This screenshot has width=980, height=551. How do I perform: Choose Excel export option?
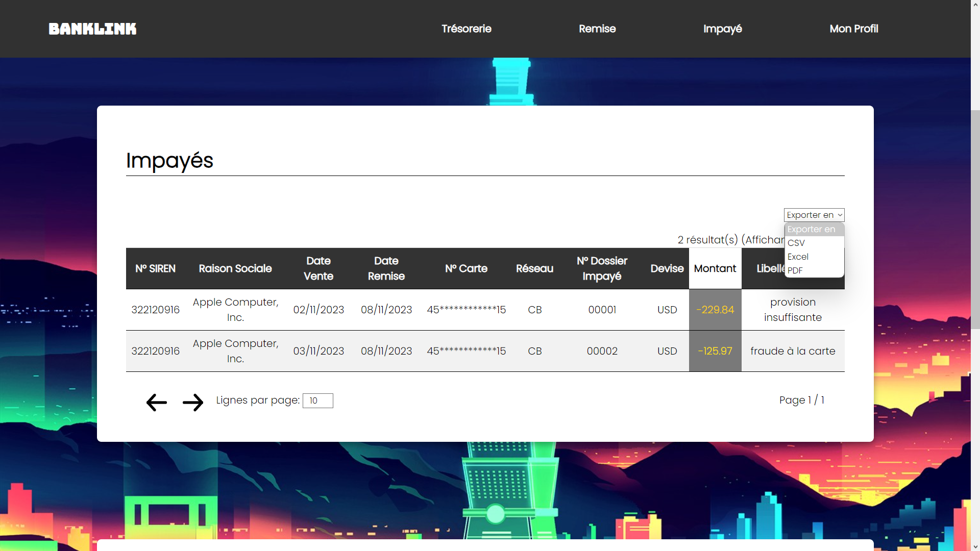click(x=814, y=257)
